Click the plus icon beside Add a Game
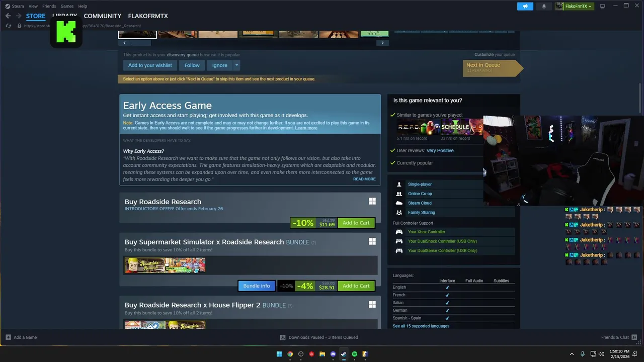Screen dimensions: 644x362 [8, 337]
